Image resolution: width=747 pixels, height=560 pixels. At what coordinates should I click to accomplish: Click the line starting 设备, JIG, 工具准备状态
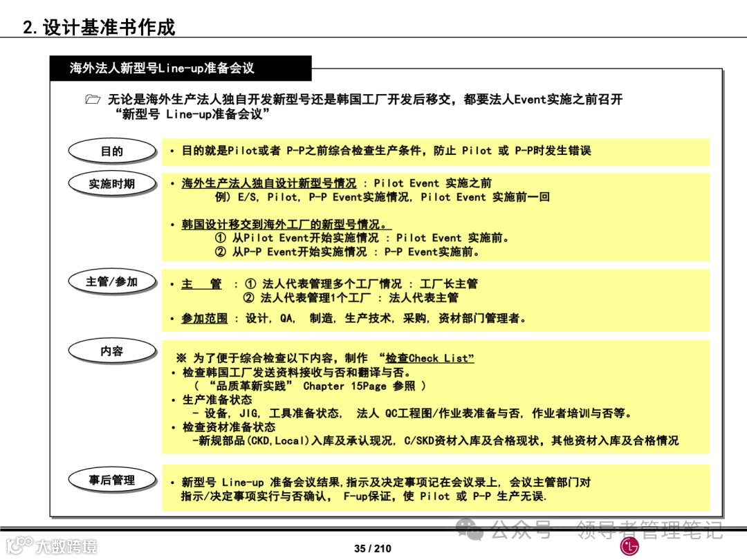coord(412,413)
